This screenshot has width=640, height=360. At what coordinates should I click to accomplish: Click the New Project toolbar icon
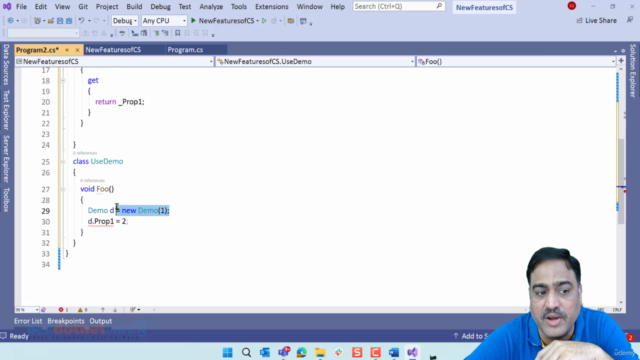pos(37,20)
